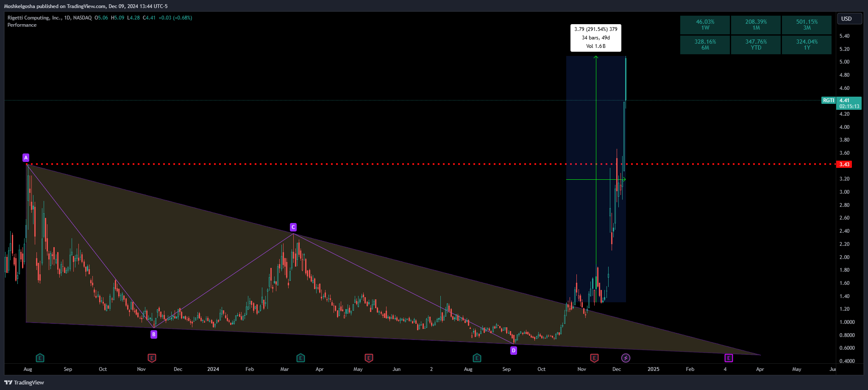
Task: Click the purple lightning bolt event marker
Action: coord(626,358)
